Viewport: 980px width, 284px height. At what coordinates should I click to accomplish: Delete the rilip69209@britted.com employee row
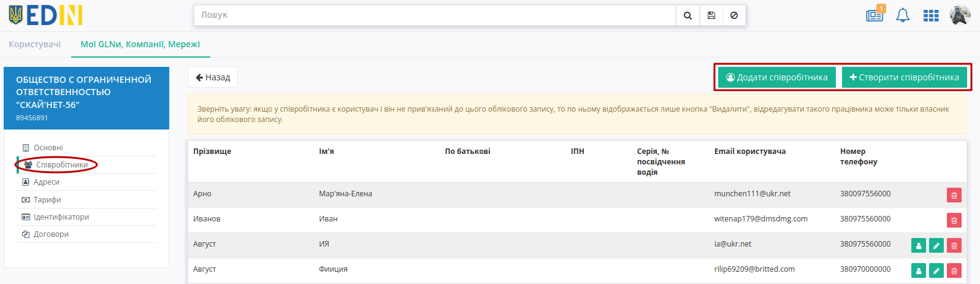tap(954, 271)
